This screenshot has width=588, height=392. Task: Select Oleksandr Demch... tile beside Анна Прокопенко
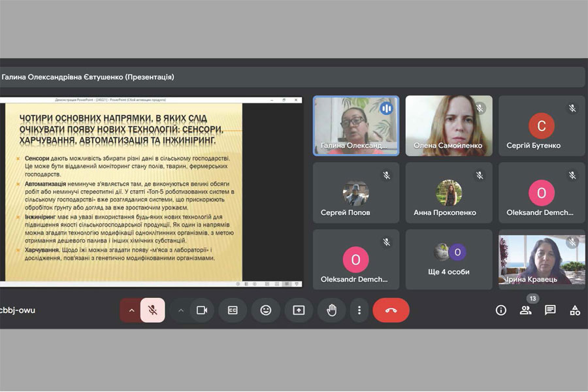pyautogui.click(x=542, y=193)
